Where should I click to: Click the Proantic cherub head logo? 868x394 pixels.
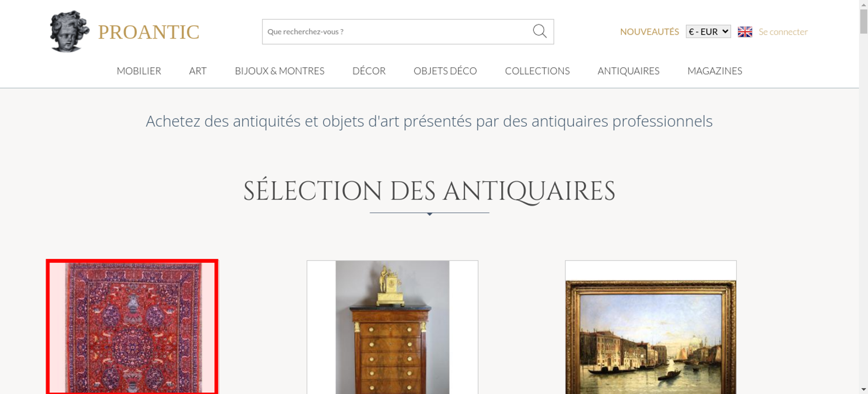click(69, 32)
